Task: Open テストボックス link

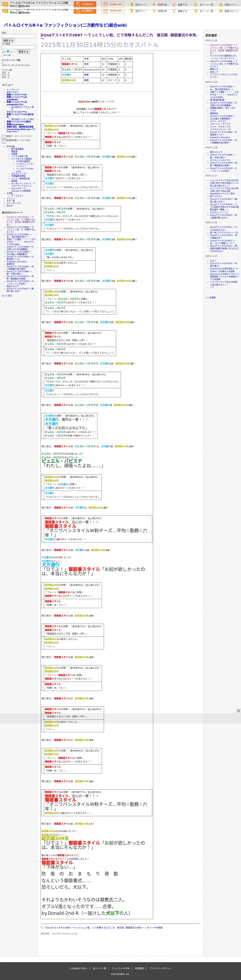Action: click(14, 203)
